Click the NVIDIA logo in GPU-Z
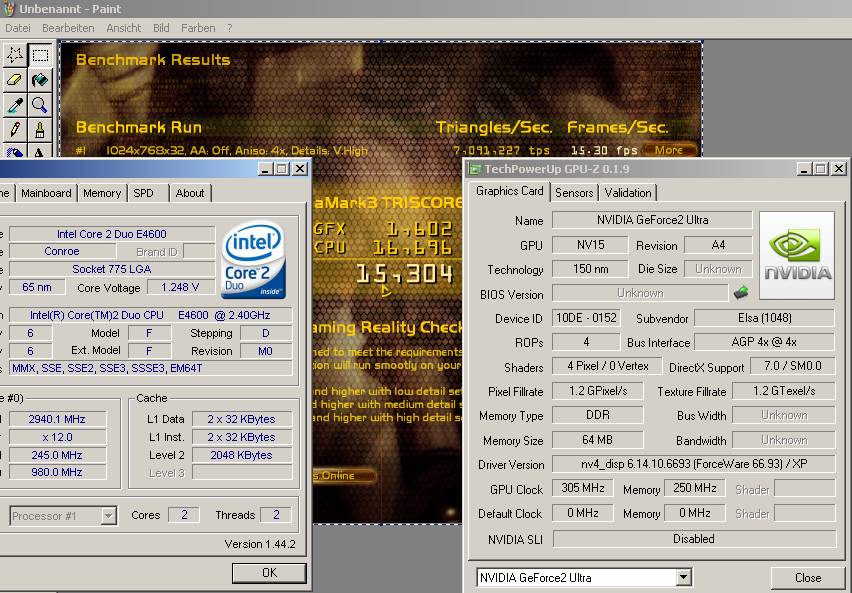This screenshot has width=852, height=593. click(797, 255)
